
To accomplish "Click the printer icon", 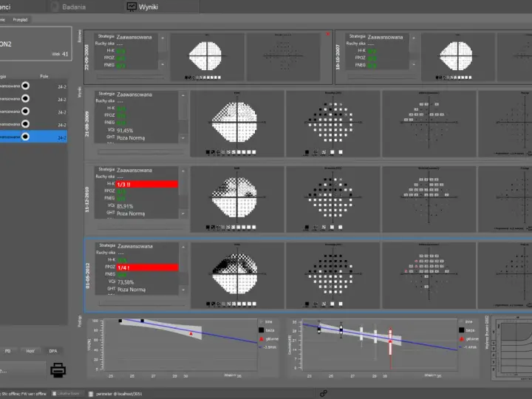I will (x=58, y=370).
